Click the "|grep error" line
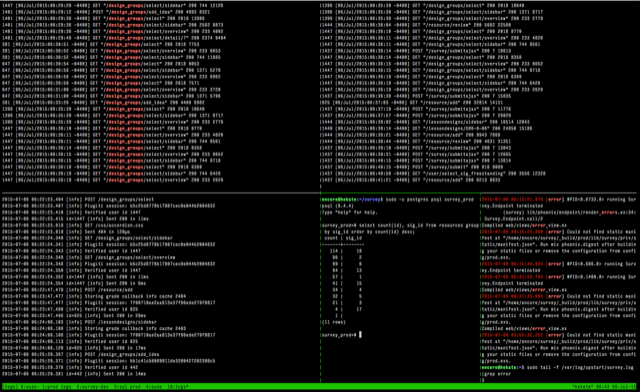The image size is (640, 392). 495,374
